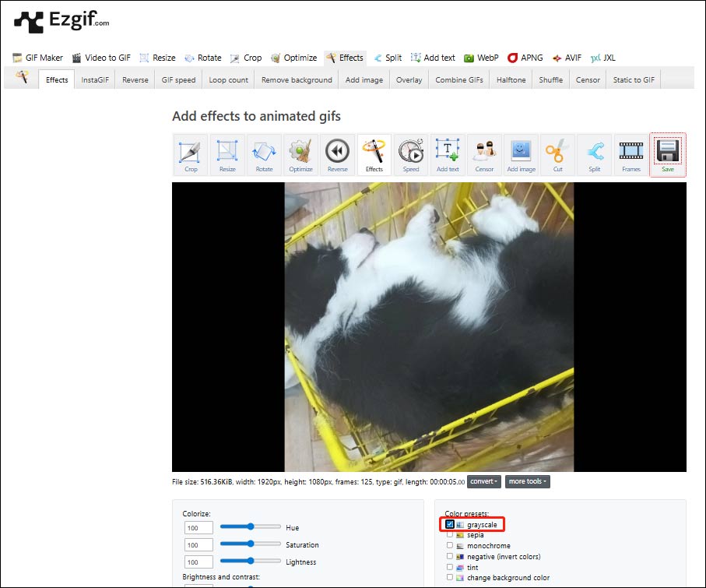Click the Save icon in the toolbar
This screenshot has height=588, width=706.
(x=668, y=154)
